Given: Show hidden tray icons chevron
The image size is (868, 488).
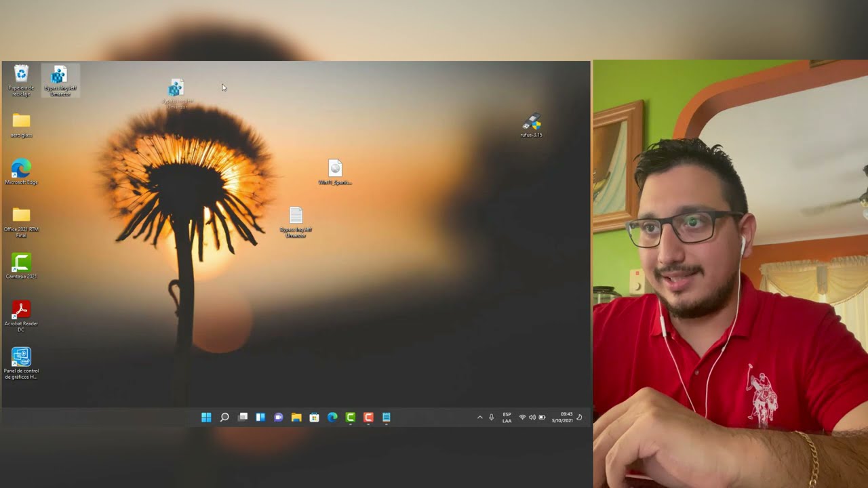Looking at the screenshot, I should coord(480,418).
